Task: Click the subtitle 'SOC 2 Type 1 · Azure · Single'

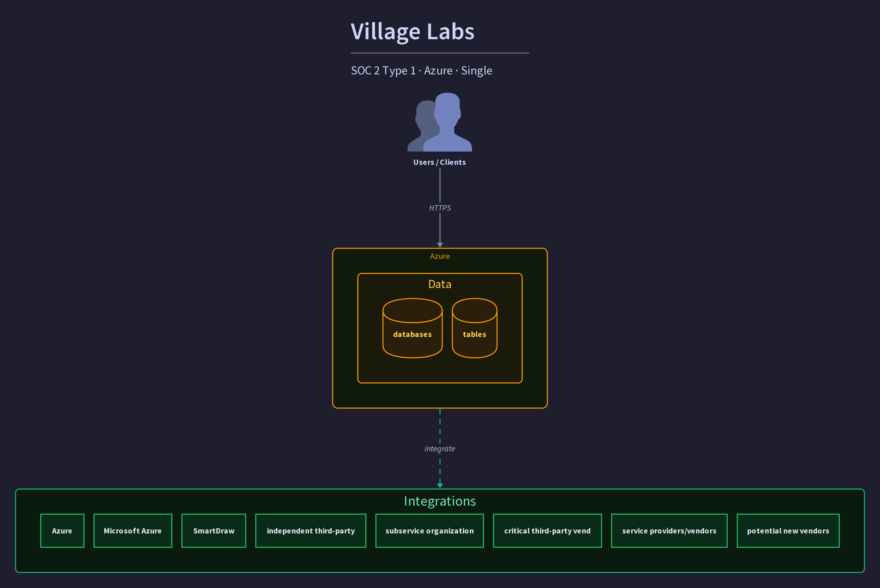Action: click(x=421, y=71)
